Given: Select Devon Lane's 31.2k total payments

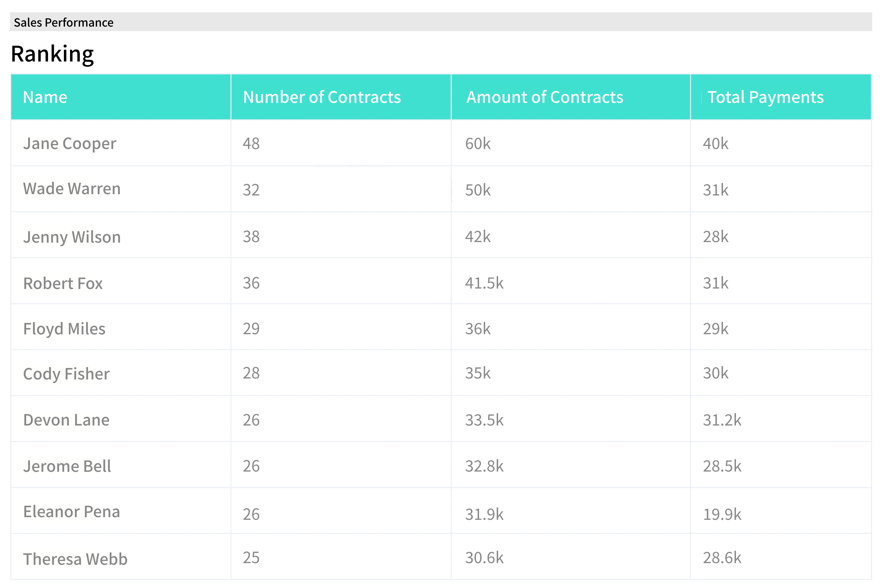Looking at the screenshot, I should 722,420.
